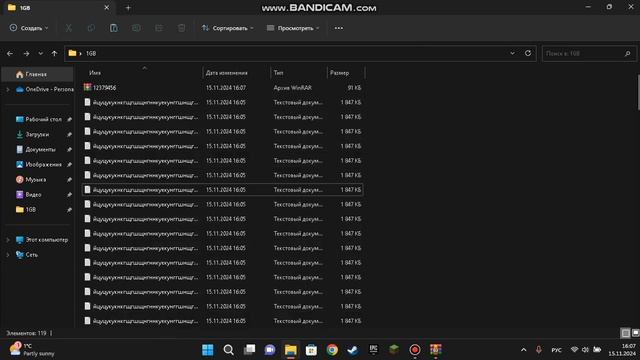
Task: Open the Сортировать (Sort) dropdown
Action: click(227, 28)
